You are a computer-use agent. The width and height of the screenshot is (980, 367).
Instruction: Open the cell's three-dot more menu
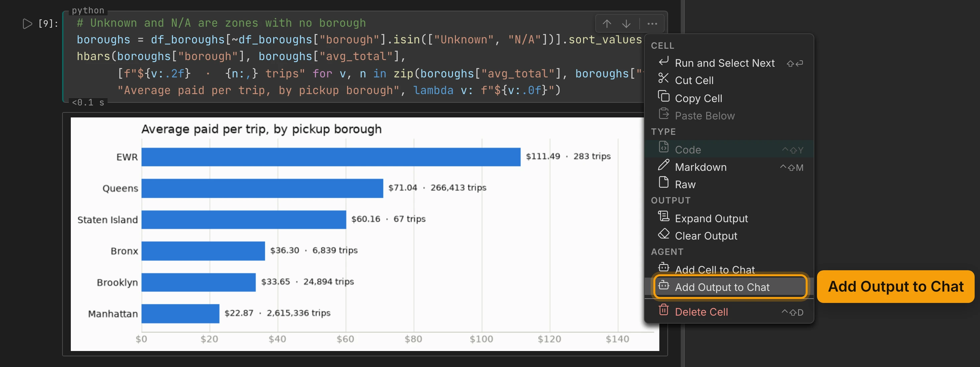[x=652, y=24]
